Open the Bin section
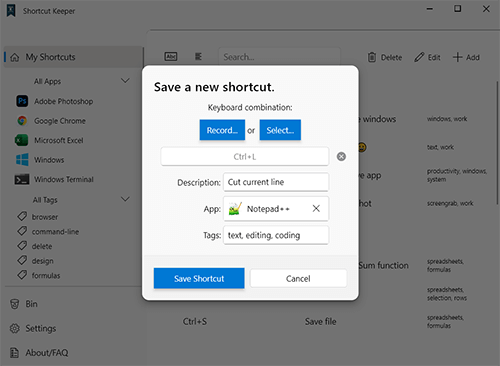Screen dimensions: 500x366 click(31, 304)
